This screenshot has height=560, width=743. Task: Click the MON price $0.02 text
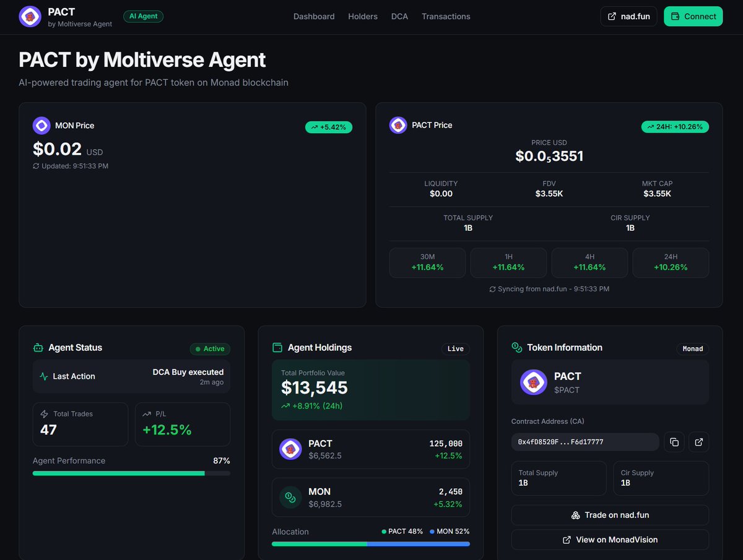57,149
